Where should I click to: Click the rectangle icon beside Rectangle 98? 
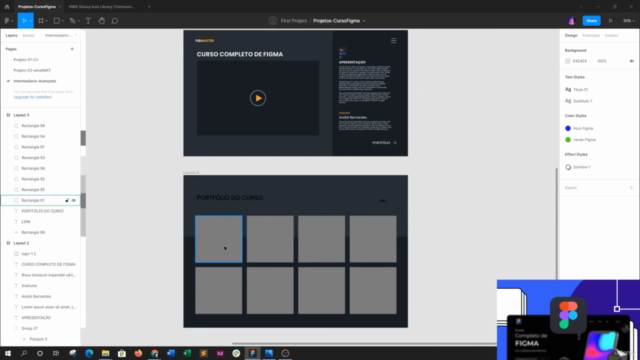[x=16, y=126]
